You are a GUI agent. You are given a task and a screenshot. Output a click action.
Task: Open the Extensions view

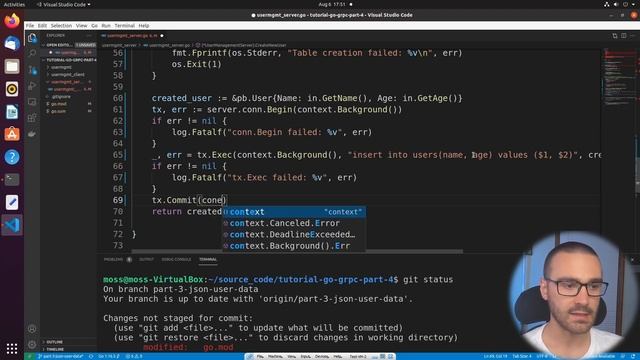pyautogui.click(x=32, y=118)
